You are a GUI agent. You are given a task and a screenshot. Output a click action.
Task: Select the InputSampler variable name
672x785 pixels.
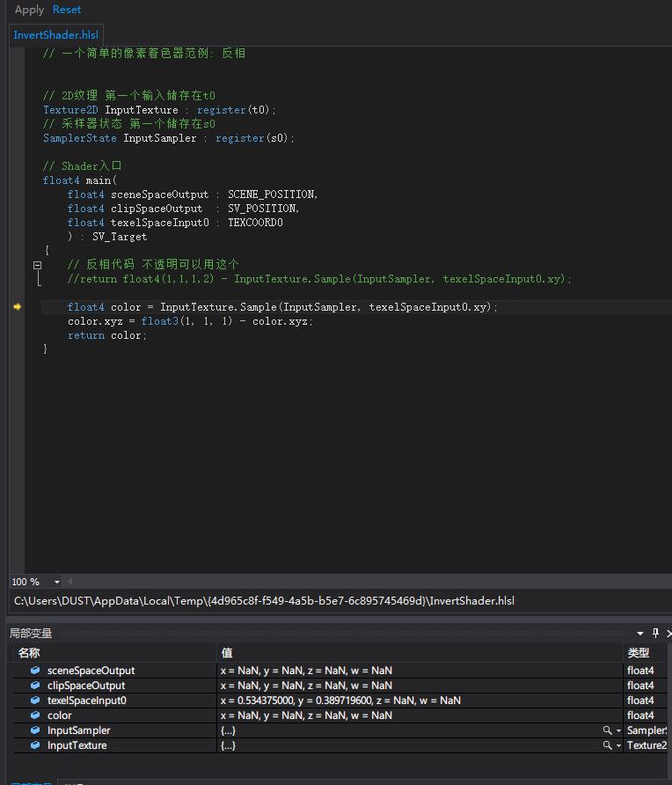pos(78,730)
